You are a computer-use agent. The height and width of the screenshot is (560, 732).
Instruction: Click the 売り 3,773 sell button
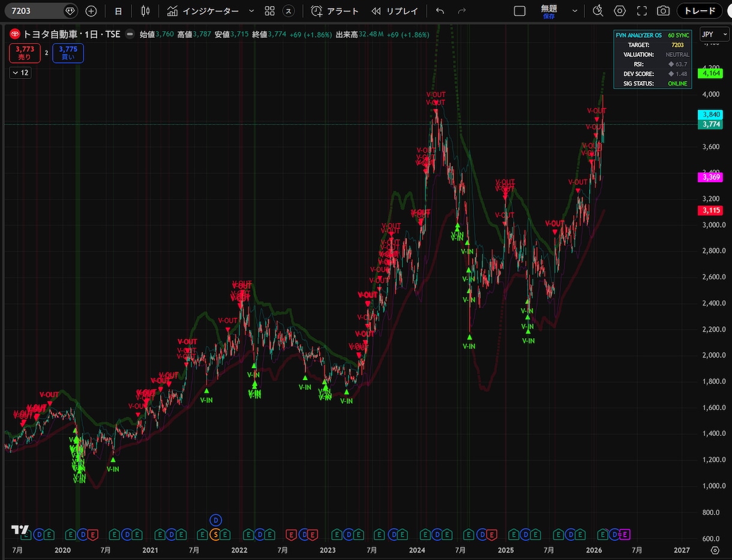[25, 53]
